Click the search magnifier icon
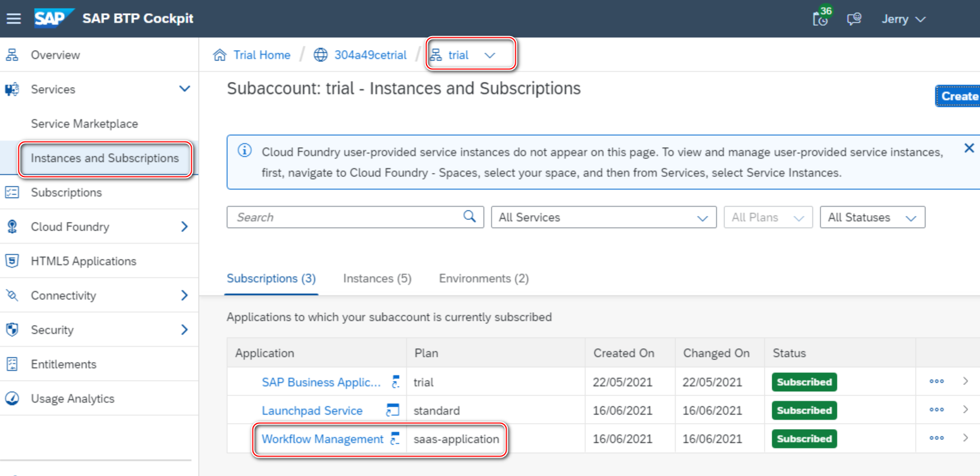This screenshot has width=980, height=476. (x=469, y=217)
